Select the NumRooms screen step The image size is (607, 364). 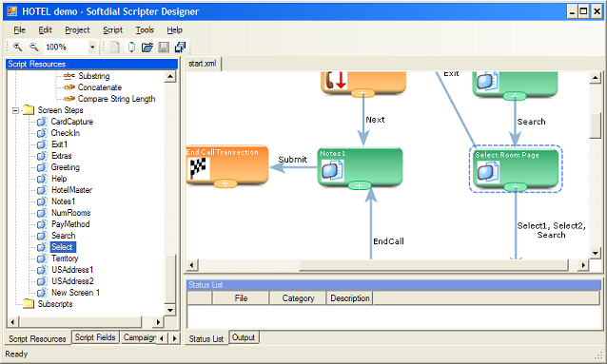click(70, 213)
